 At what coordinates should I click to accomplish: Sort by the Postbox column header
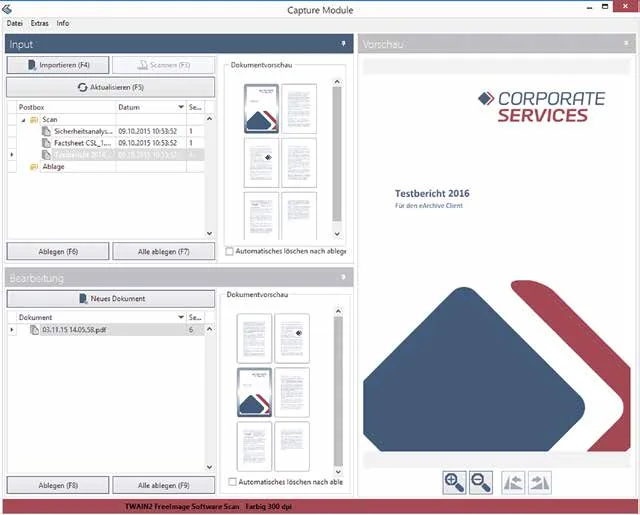point(67,107)
